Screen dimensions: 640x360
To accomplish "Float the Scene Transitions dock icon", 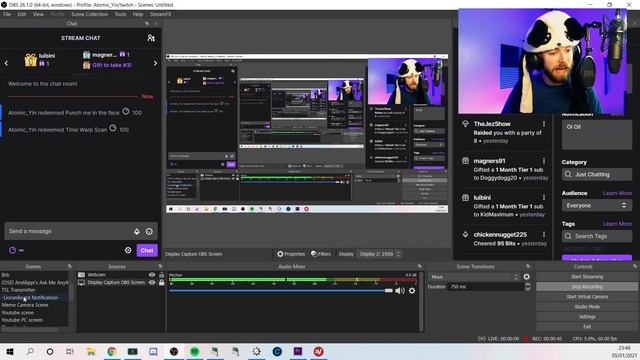I will pos(528,266).
